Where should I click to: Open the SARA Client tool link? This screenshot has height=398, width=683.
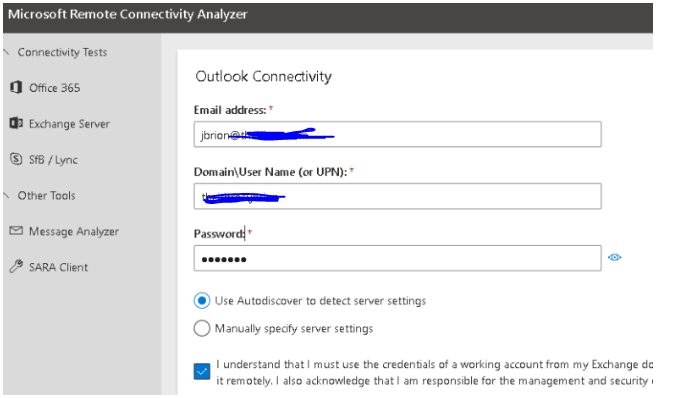pos(58,267)
